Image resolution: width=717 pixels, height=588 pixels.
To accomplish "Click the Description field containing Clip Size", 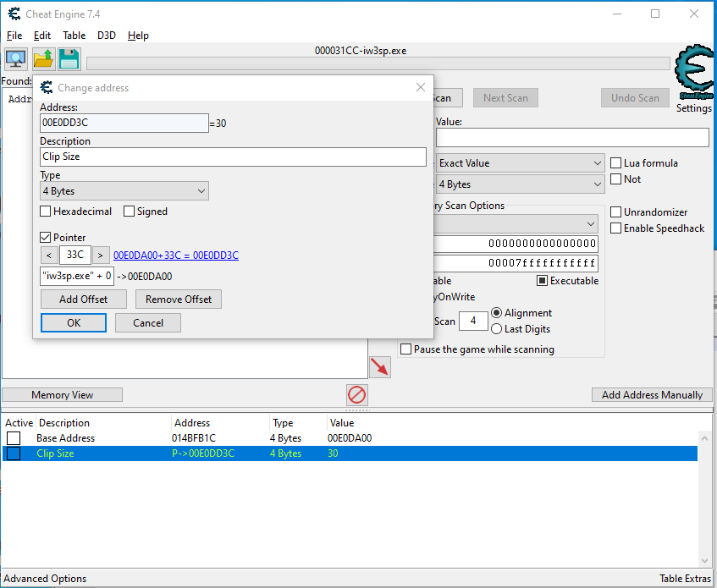I will coord(233,157).
